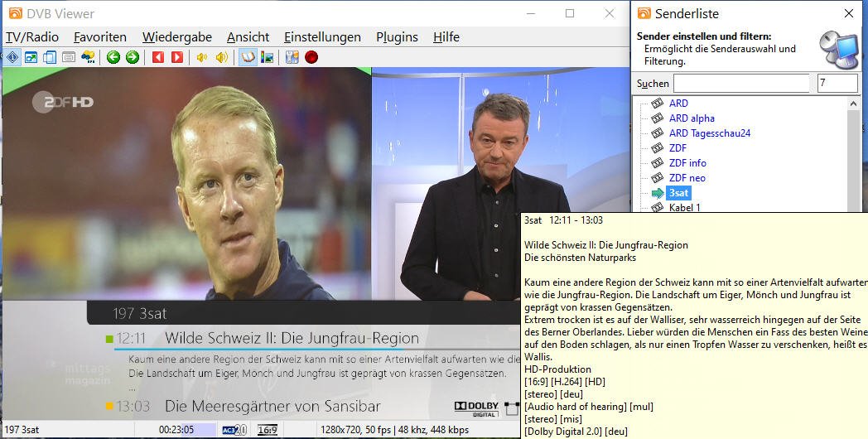Lower the volume with the small speaker icon
868x439 pixels.
tap(201, 57)
